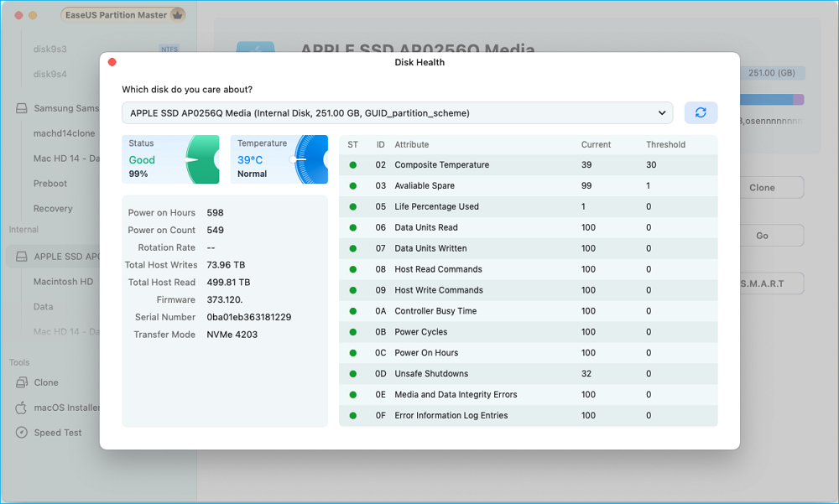Image resolution: width=839 pixels, height=504 pixels.
Task: Click the Current value 32 for Unsafe Shutdowns
Action: 586,373
